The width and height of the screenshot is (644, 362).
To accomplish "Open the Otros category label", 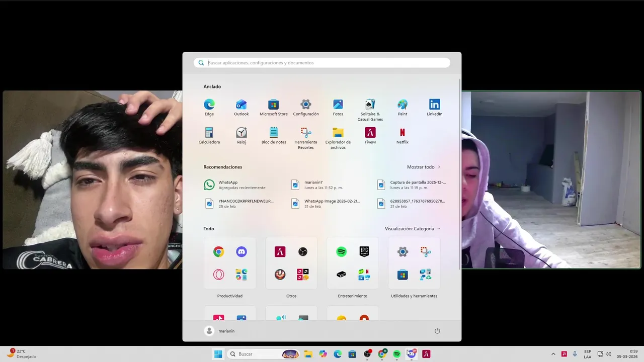I will click(291, 296).
